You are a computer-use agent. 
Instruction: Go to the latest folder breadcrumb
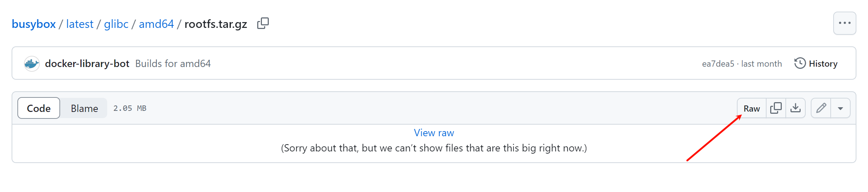coord(80,24)
